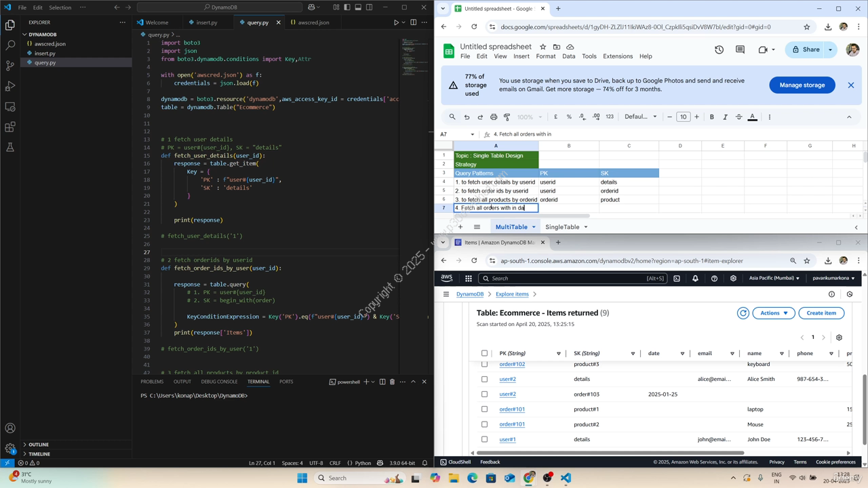The width and height of the screenshot is (868, 488).
Task: Format as currency with the pound icon
Action: point(555,117)
